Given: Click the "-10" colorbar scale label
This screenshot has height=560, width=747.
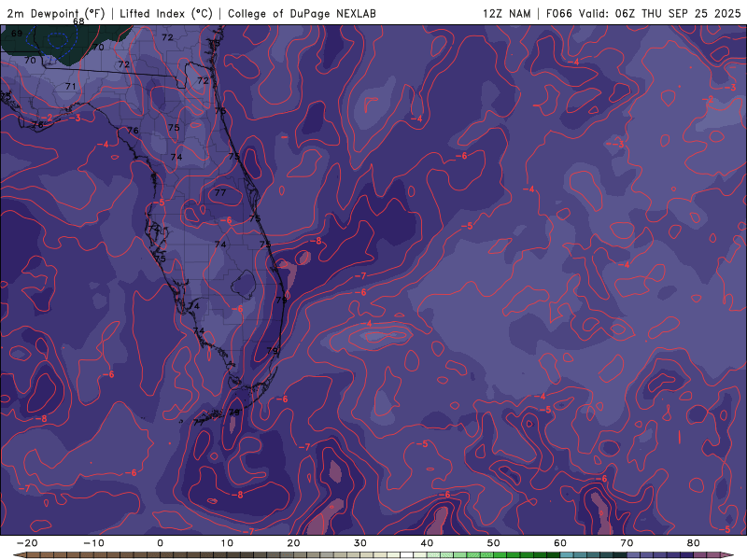Looking at the screenshot, I should [93, 543].
